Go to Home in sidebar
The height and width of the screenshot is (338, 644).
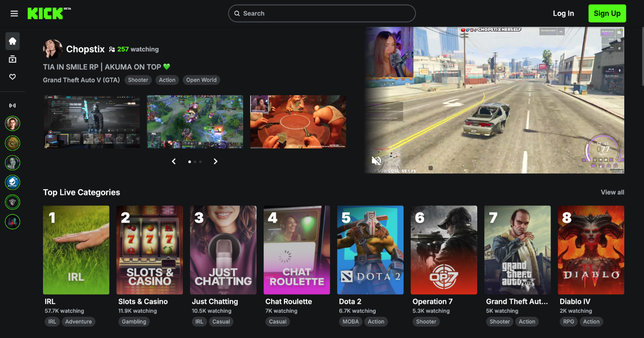coord(12,41)
